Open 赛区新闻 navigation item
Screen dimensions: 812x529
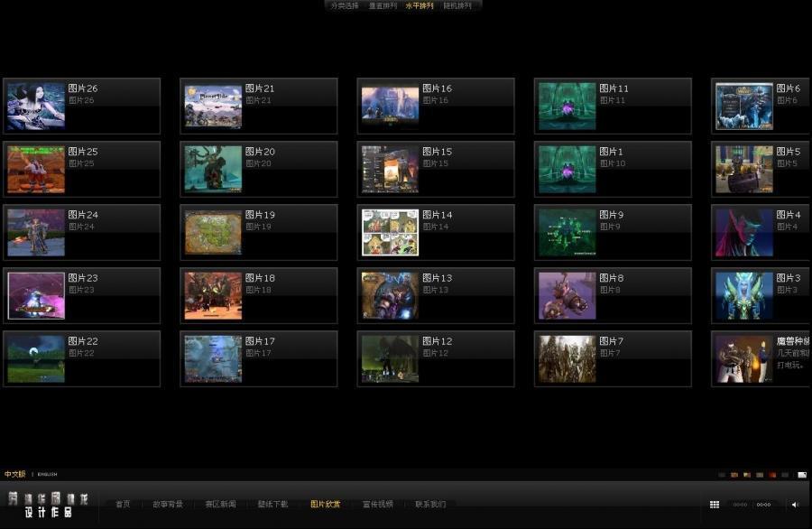(x=220, y=504)
